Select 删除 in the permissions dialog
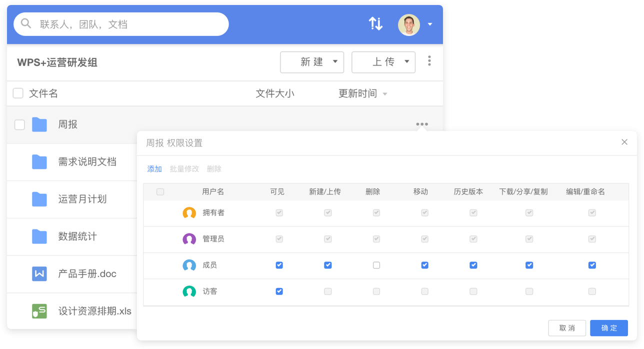 tap(214, 169)
